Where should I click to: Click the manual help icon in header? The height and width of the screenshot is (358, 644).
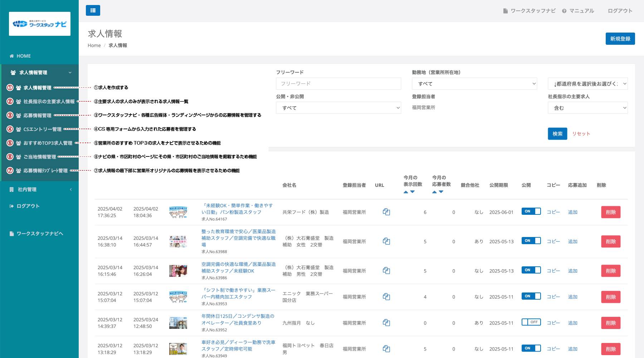(564, 11)
